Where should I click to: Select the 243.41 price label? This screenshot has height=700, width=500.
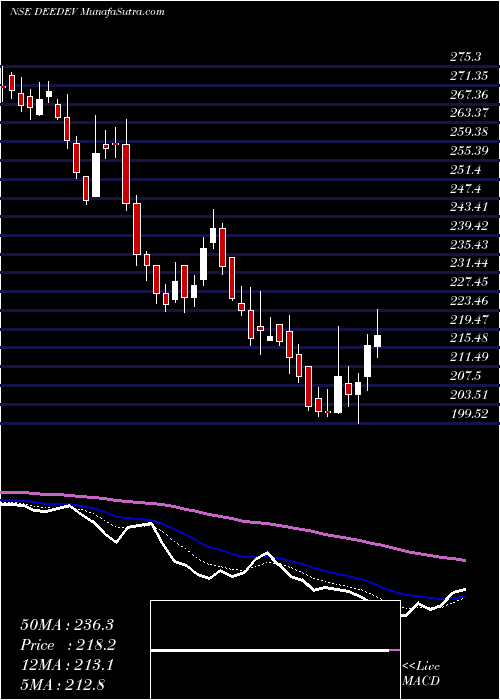tap(468, 207)
